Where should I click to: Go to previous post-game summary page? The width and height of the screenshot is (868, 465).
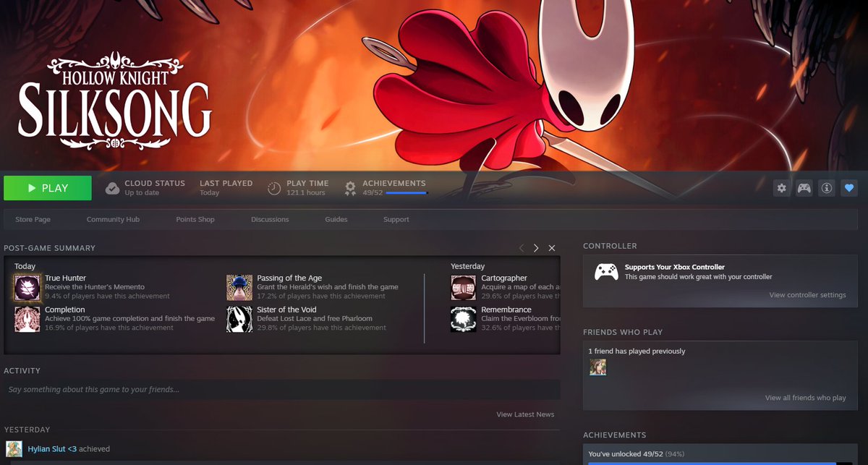(521, 248)
